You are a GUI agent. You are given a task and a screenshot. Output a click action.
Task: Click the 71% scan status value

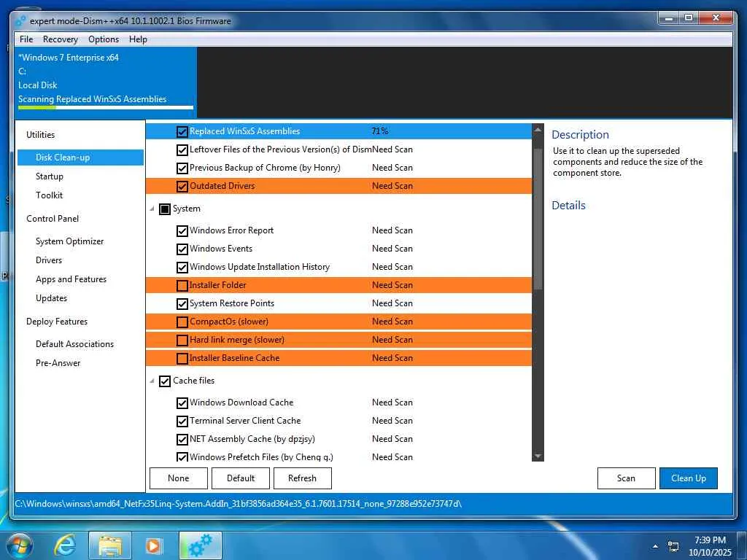coord(379,131)
